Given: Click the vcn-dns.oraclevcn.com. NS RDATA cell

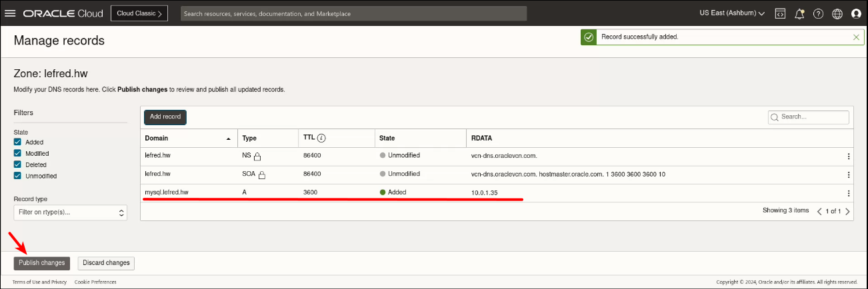Looking at the screenshot, I should click(x=504, y=156).
